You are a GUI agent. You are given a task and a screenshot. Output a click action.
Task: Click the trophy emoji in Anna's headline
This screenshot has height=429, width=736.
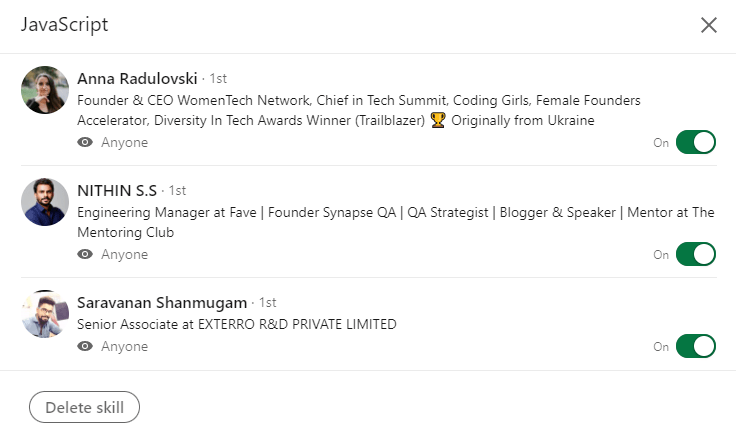click(x=437, y=121)
